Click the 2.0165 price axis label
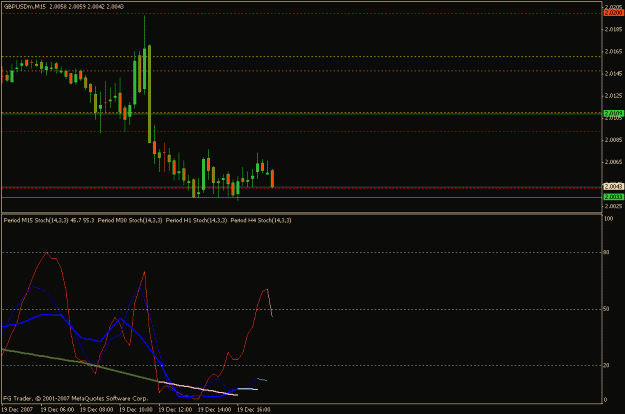 tap(613, 51)
